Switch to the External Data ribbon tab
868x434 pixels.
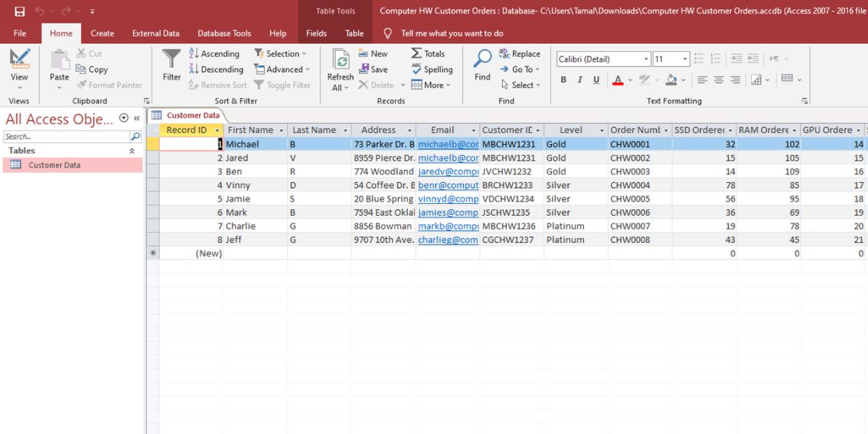[x=156, y=33]
